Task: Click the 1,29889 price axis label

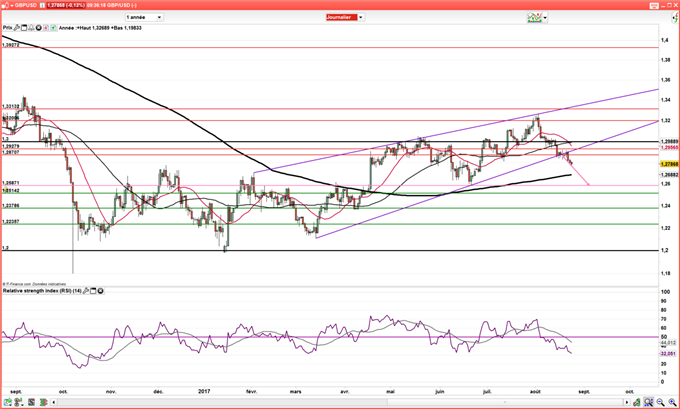Action: tap(669, 141)
